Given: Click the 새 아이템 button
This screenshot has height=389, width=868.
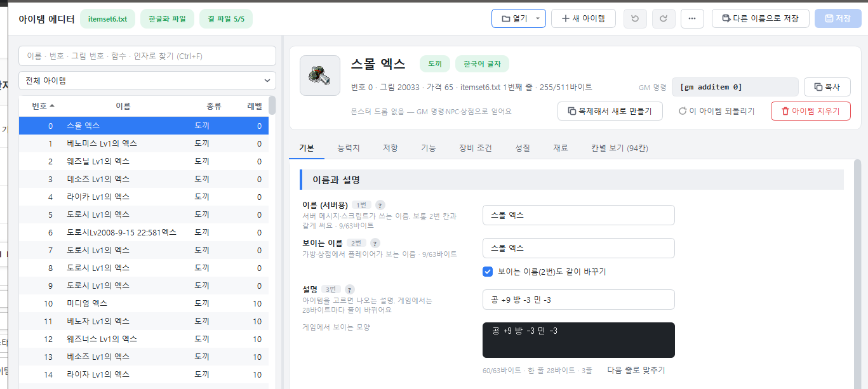Looking at the screenshot, I should pos(584,18).
